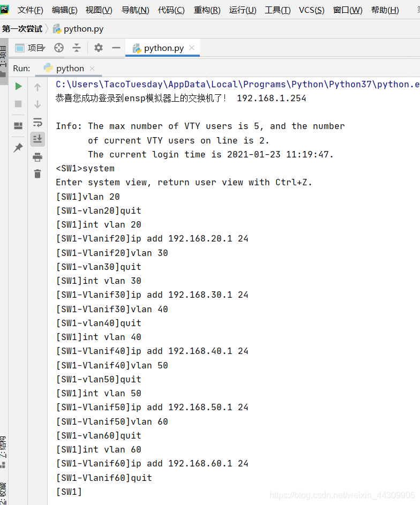Image resolution: width=420 pixels, height=505 pixels.
Task: Click the up arrow stack trace icon
Action: click(x=37, y=87)
